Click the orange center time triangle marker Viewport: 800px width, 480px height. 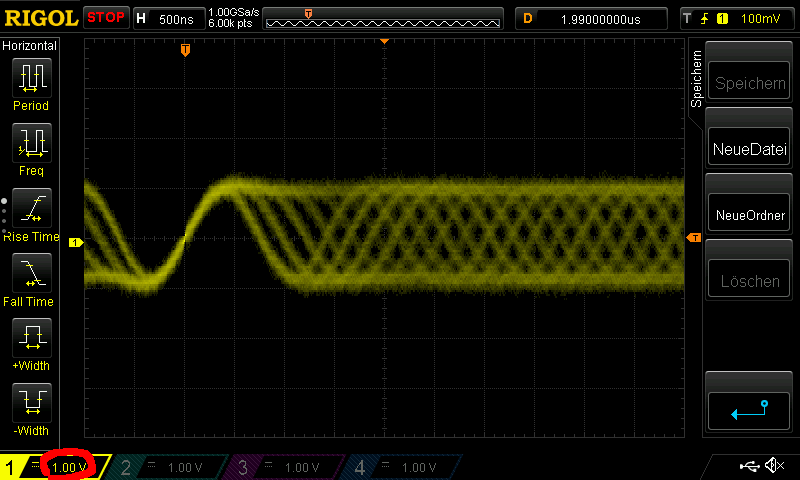(384, 41)
